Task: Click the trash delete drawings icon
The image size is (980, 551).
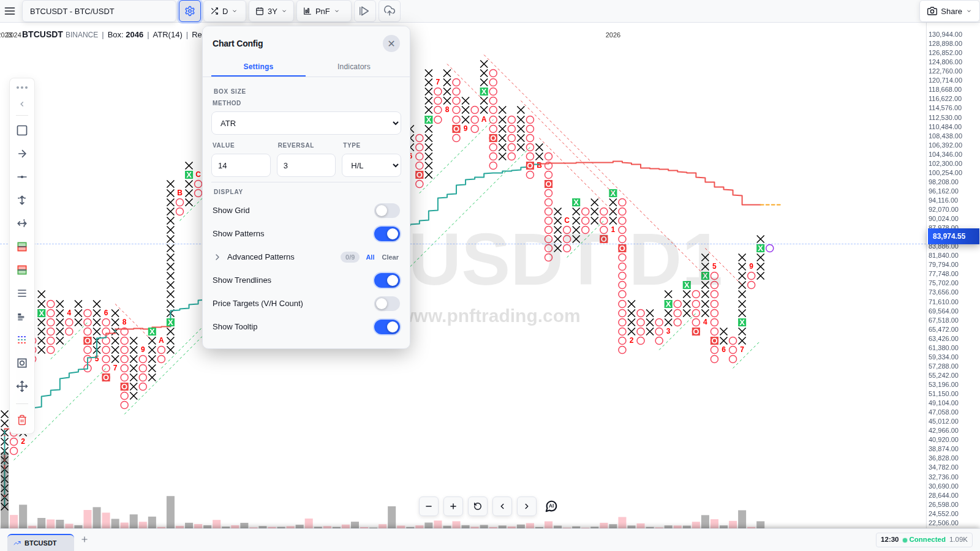Action: pos(22,420)
